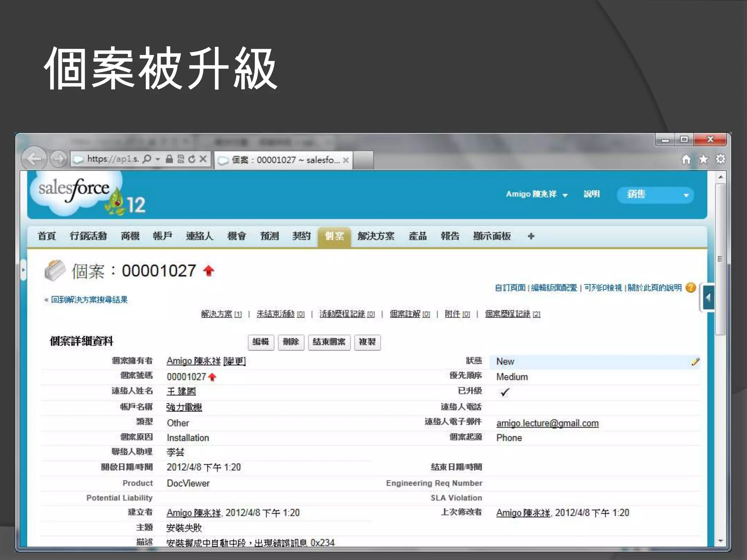Click the 編輯版面配置 link
Screen dimensions: 747x560
554,288
